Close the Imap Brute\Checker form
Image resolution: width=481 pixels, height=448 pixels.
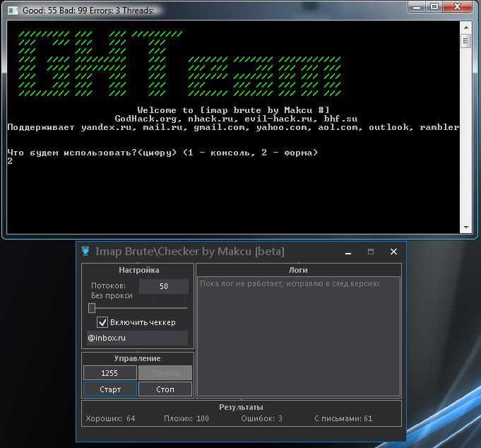point(394,252)
